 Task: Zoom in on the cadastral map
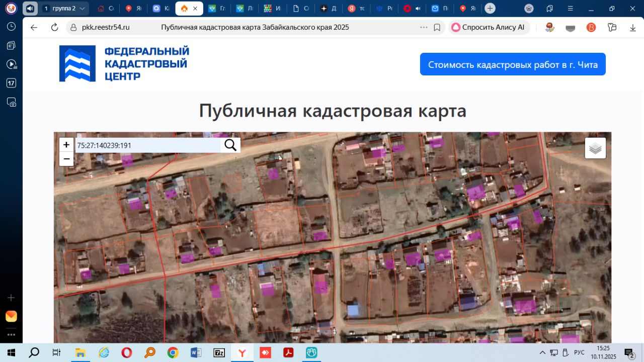[x=66, y=145]
